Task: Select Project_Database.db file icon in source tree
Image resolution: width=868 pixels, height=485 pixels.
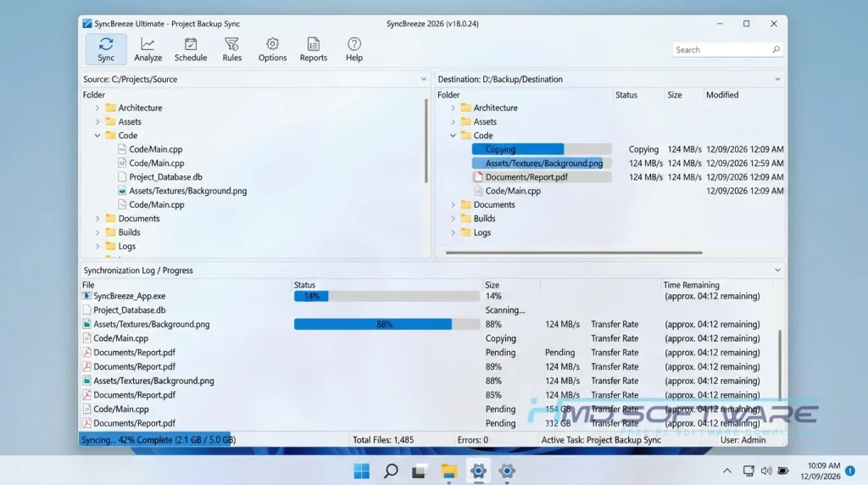Action: pos(122,177)
